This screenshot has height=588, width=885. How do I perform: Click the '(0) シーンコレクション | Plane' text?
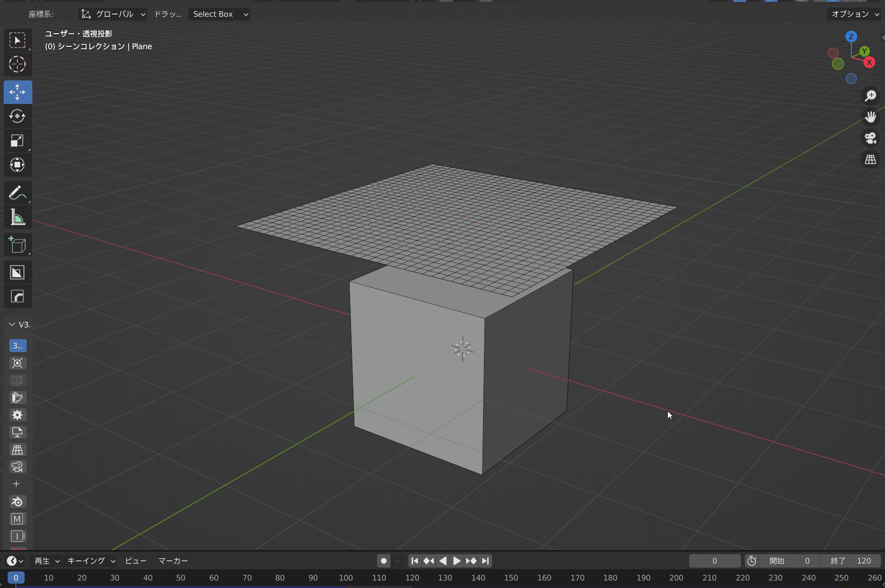(x=98, y=46)
